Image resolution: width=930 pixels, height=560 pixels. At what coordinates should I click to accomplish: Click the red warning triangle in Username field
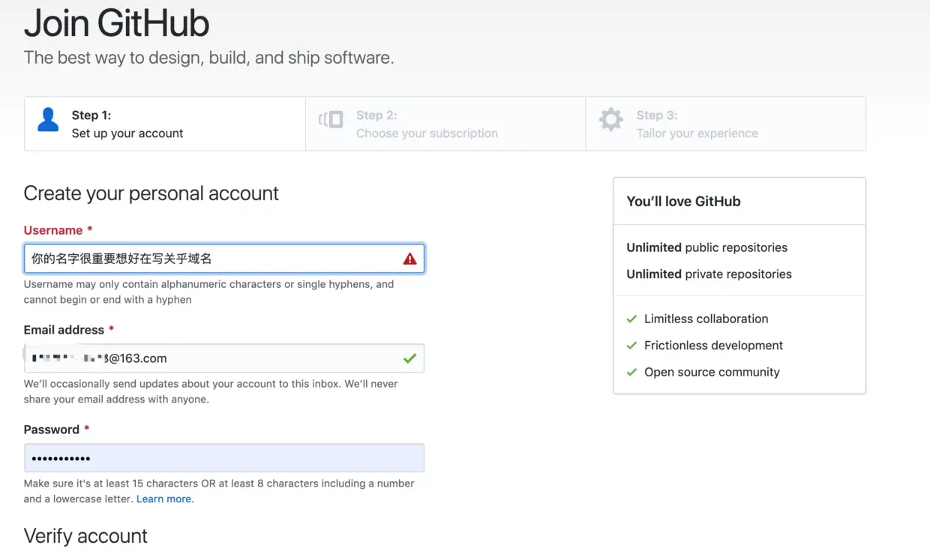coord(409,259)
